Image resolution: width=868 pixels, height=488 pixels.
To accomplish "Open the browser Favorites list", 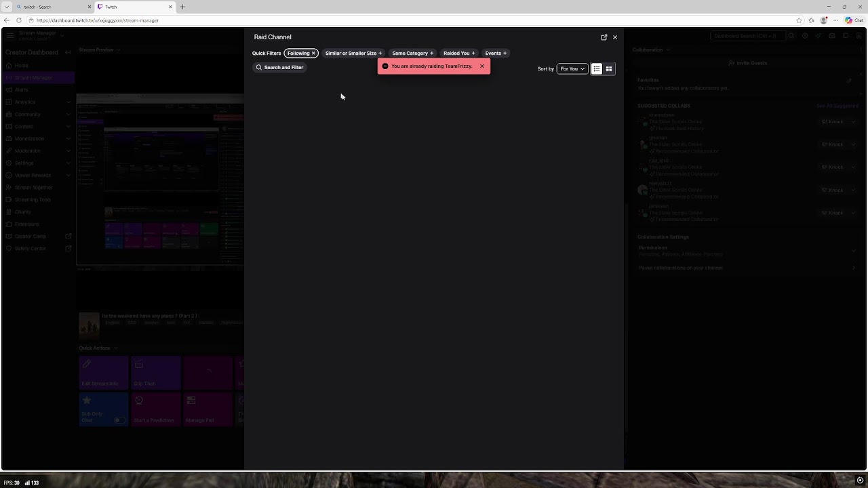I will (811, 20).
